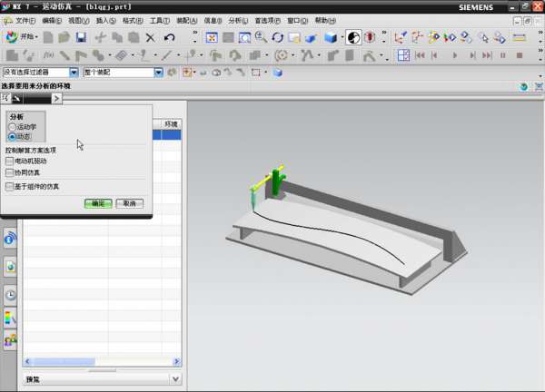Click the X delete icon in toolbar

coord(150,37)
